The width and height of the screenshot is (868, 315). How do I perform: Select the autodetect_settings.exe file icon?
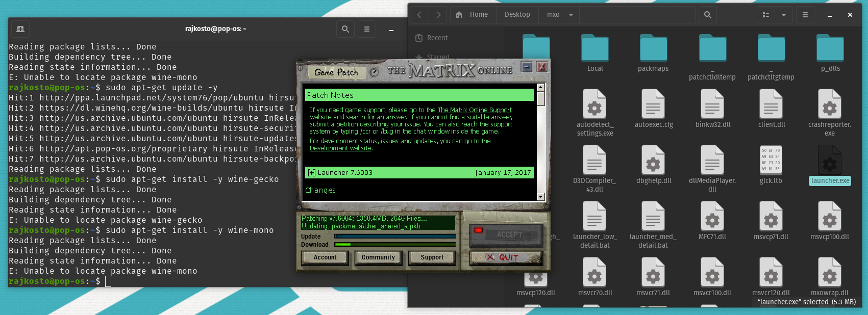coord(594,103)
